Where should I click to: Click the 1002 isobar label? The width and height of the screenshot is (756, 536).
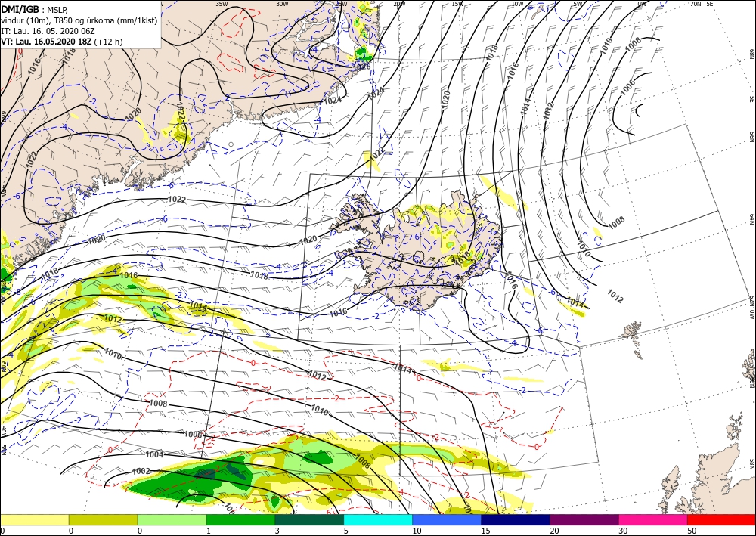(141, 472)
